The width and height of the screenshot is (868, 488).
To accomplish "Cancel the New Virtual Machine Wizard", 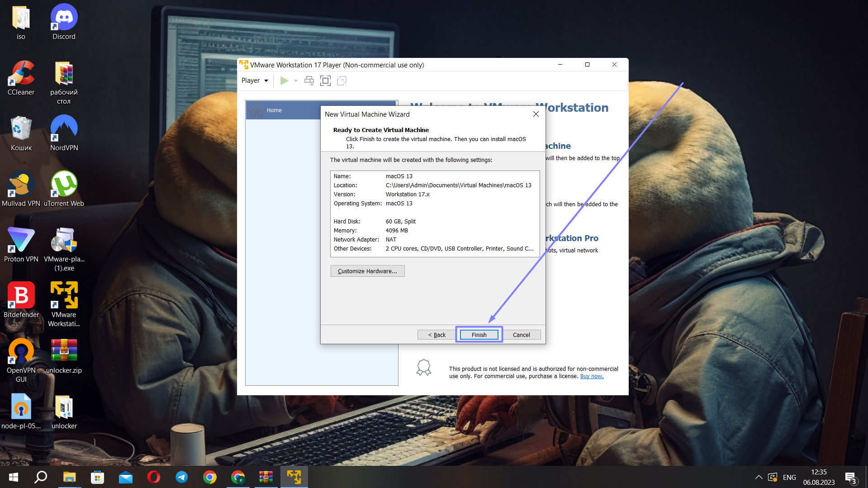I will tap(521, 335).
